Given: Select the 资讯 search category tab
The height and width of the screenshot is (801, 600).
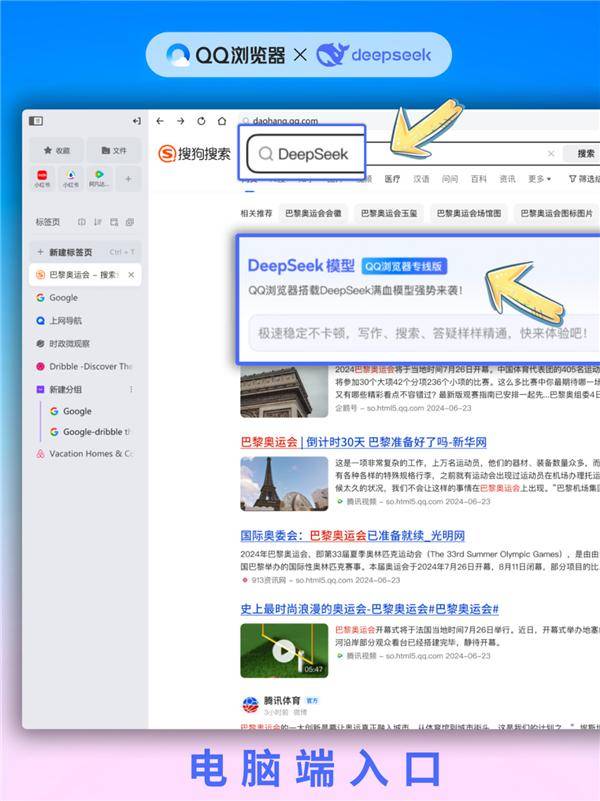Looking at the screenshot, I should click(507, 179).
